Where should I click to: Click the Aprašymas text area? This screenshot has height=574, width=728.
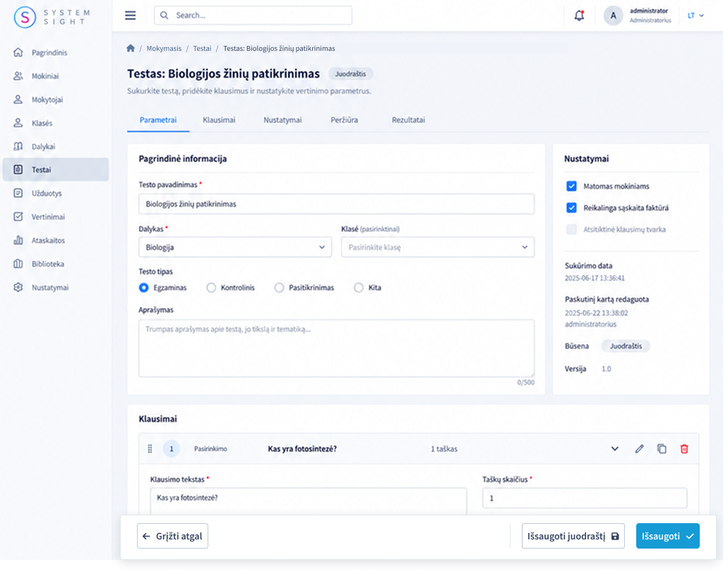pyautogui.click(x=337, y=348)
